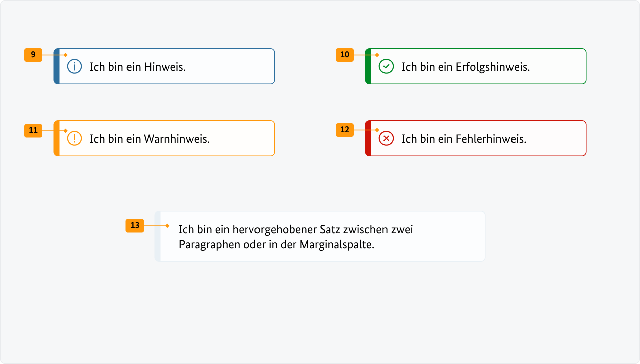Select the orange annotation badge 9

pos(33,55)
